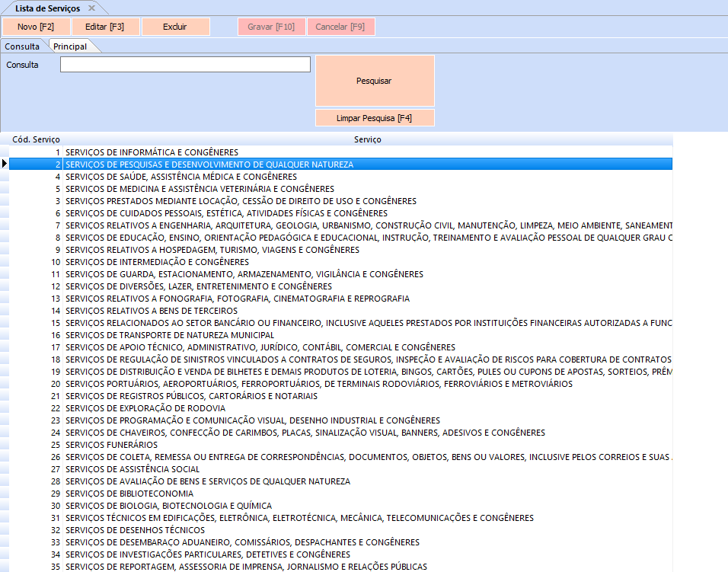Select Serviços de Biblioteconomia row
Image resolution: width=728 pixels, height=572 pixels.
click(129, 494)
